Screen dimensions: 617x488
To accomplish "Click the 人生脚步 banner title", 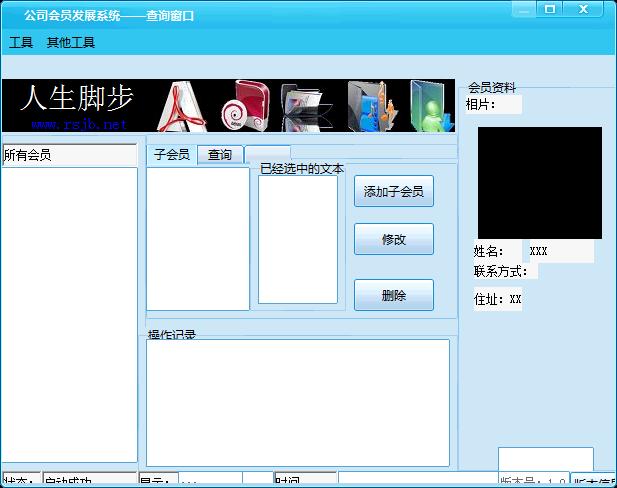I will pos(77,98).
